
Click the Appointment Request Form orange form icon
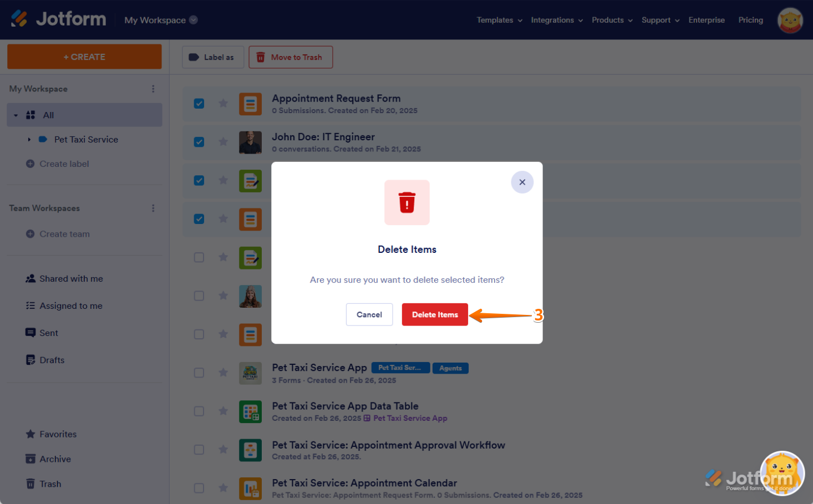coord(251,104)
